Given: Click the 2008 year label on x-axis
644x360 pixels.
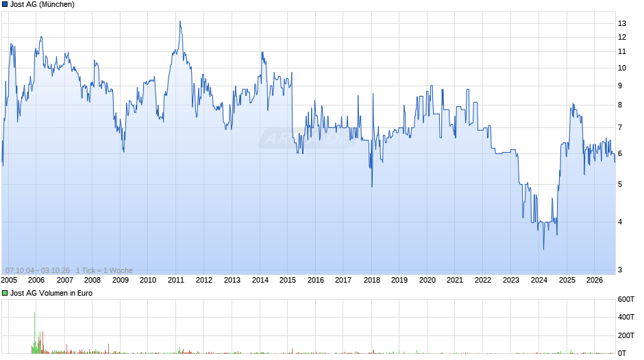Looking at the screenshot, I should point(92,280).
